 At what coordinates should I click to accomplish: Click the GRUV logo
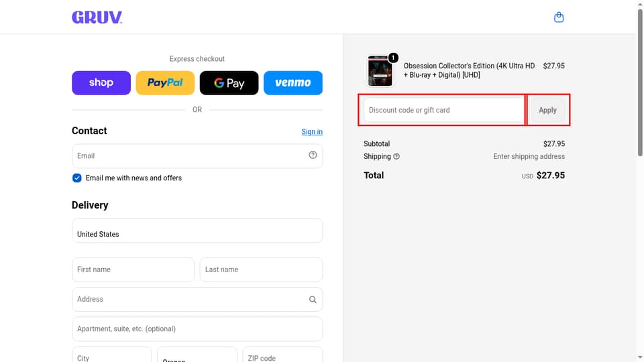point(97,17)
